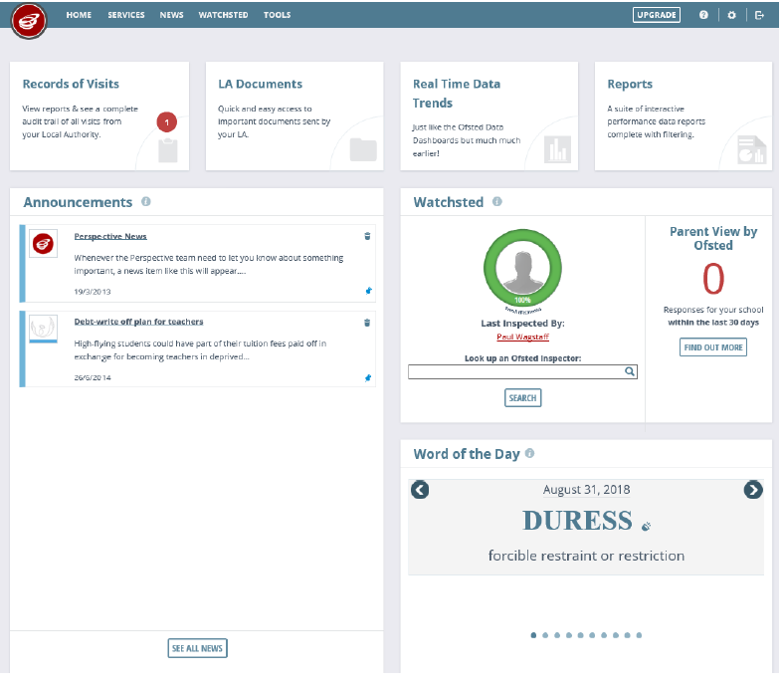This screenshot has height=684, width=784.
Task: Go to the next Word of the Day
Action: tap(753, 489)
